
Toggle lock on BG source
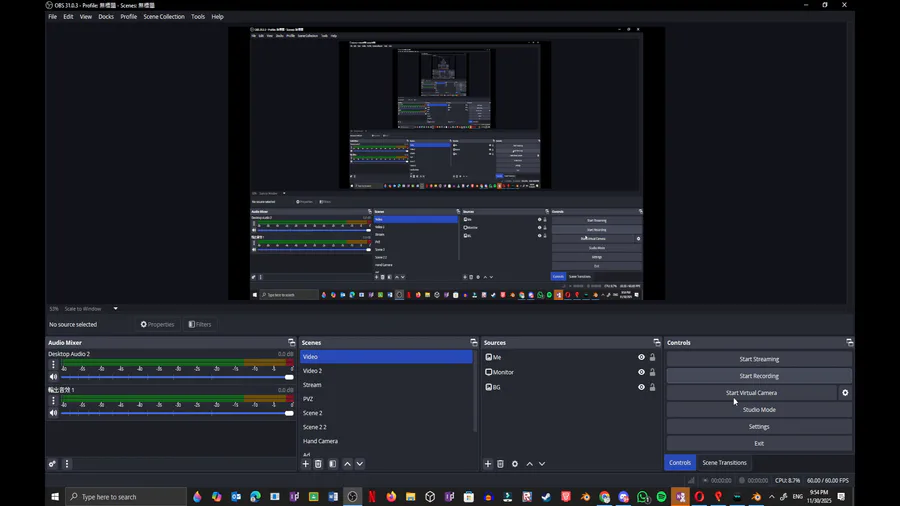point(652,387)
